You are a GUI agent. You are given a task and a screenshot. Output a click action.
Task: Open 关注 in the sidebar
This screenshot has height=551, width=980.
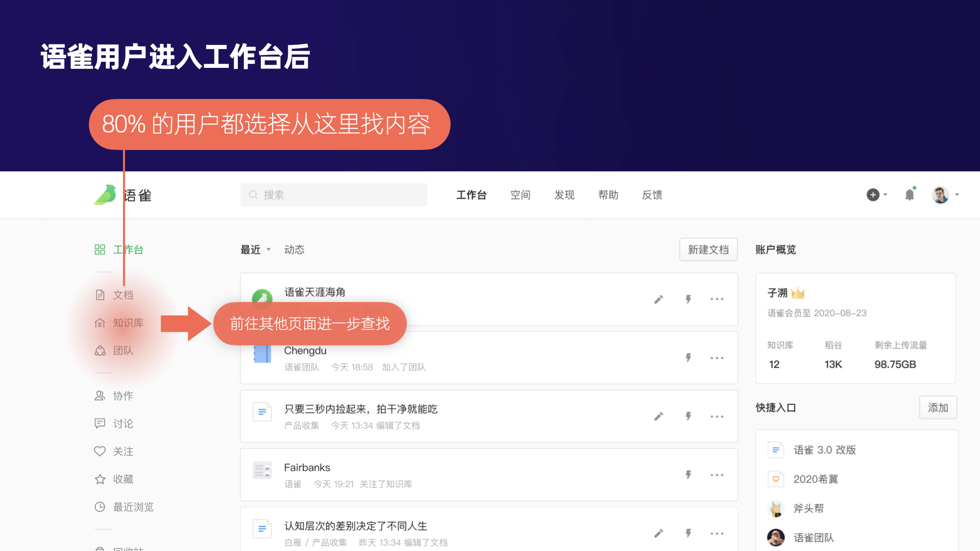pos(122,451)
